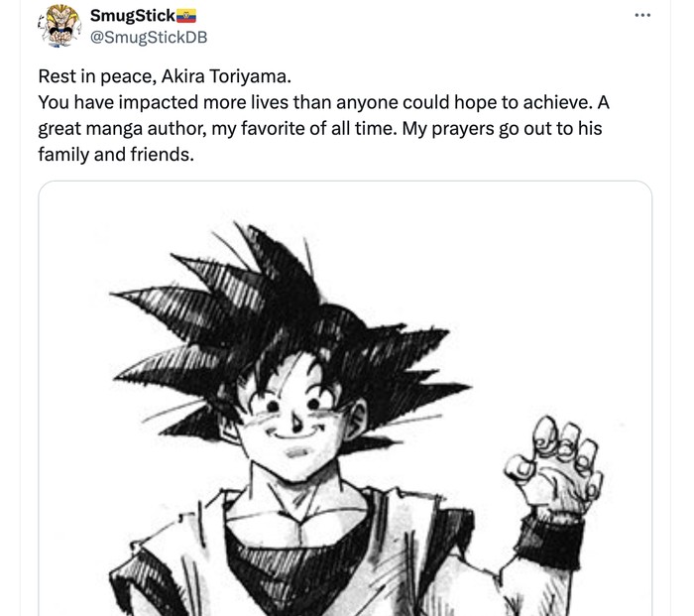The width and height of the screenshot is (694, 616).
Task: Visit the @SmugStickDB handle link
Action: 149,38
